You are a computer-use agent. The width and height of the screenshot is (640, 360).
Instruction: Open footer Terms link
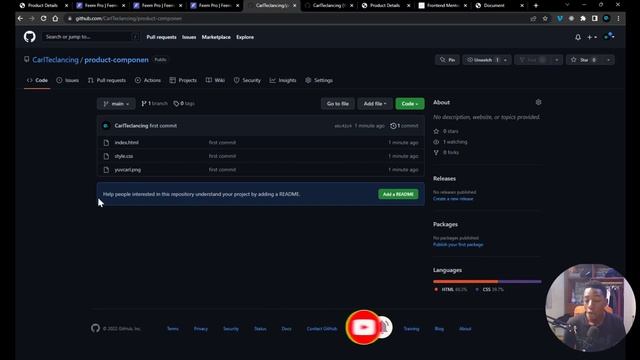(173, 329)
